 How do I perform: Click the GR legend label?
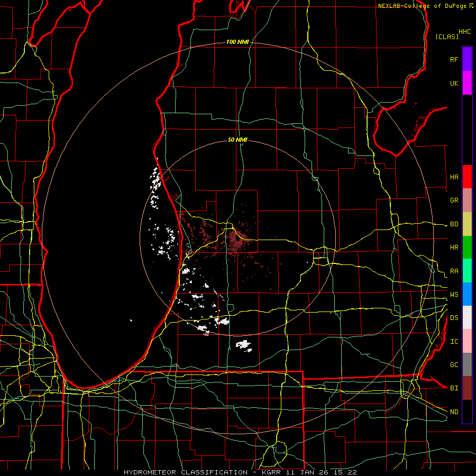click(454, 200)
